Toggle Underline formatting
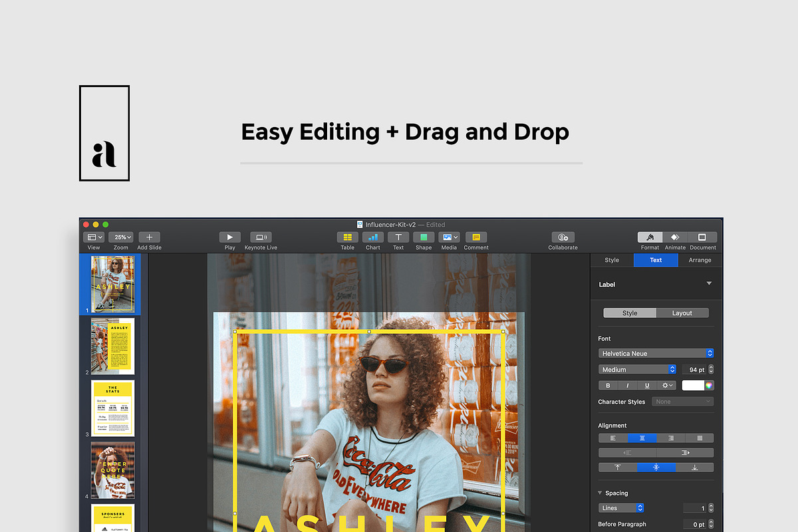 click(646, 385)
